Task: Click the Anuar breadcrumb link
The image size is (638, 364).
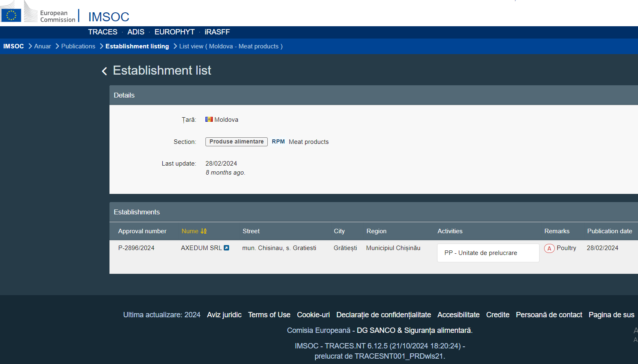Action: click(x=43, y=46)
